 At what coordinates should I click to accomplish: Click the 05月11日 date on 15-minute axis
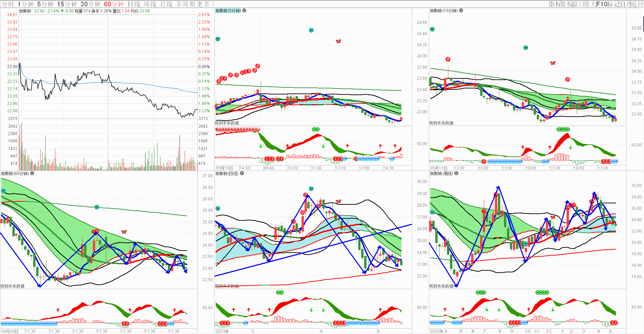439,168
